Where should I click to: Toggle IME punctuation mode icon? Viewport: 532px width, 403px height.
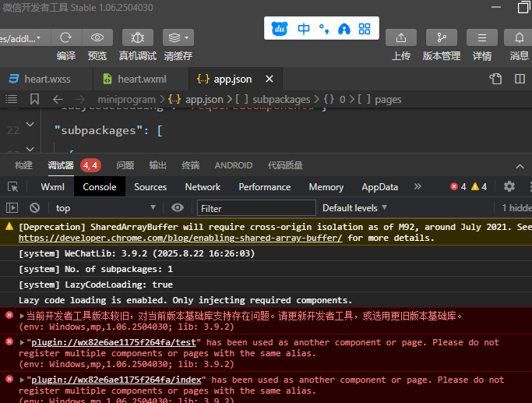point(324,29)
